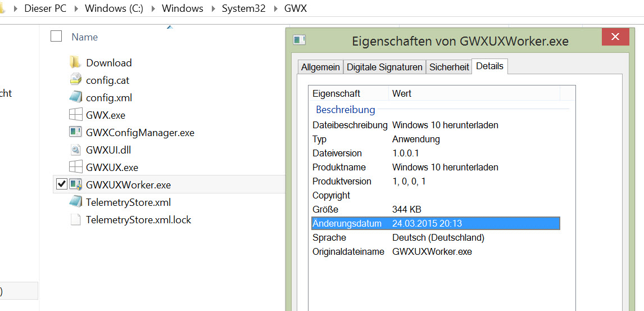The image size is (644, 311).
Task: Toggle the select-all checkbox beside Name
Action: [x=56, y=37]
